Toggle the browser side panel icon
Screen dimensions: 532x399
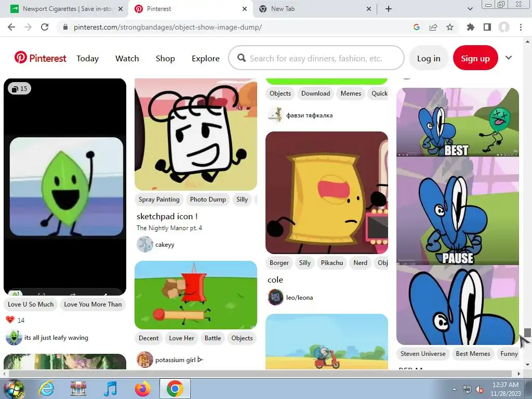click(487, 27)
